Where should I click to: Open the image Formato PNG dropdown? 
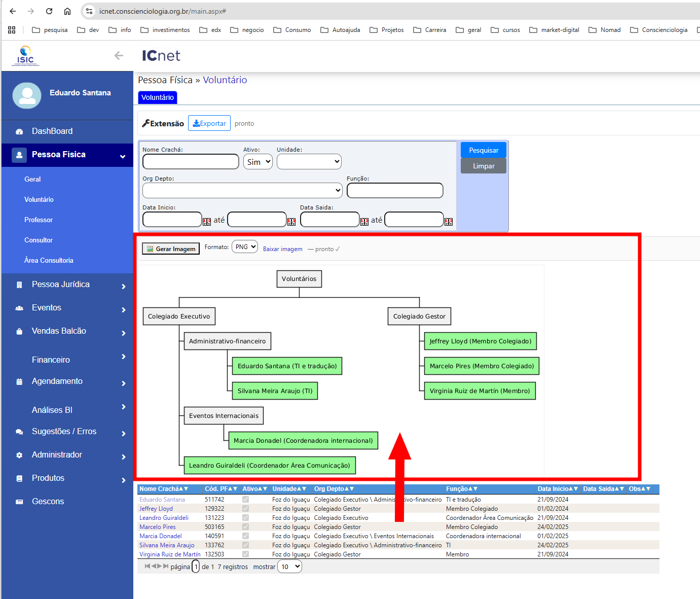pyautogui.click(x=245, y=247)
